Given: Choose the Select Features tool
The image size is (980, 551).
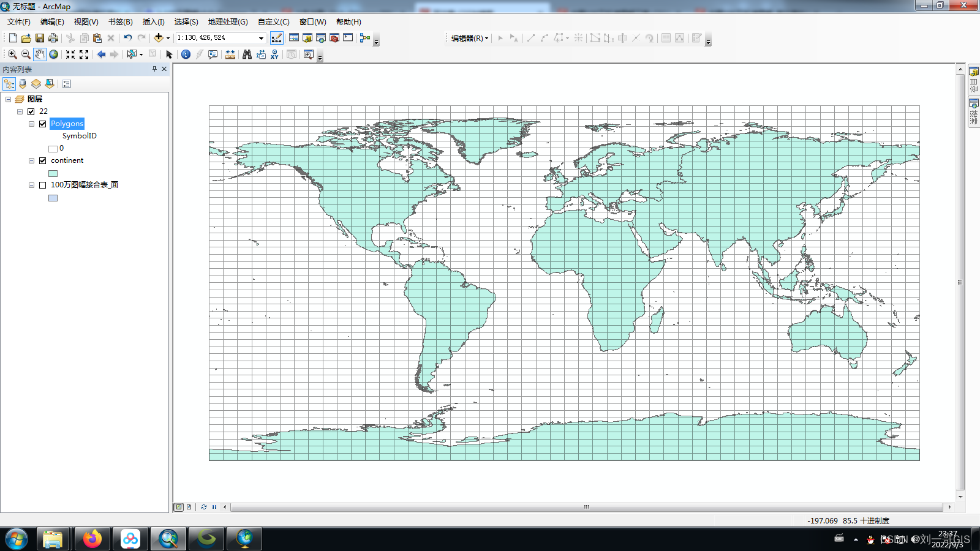Looking at the screenshot, I should coord(132,54).
